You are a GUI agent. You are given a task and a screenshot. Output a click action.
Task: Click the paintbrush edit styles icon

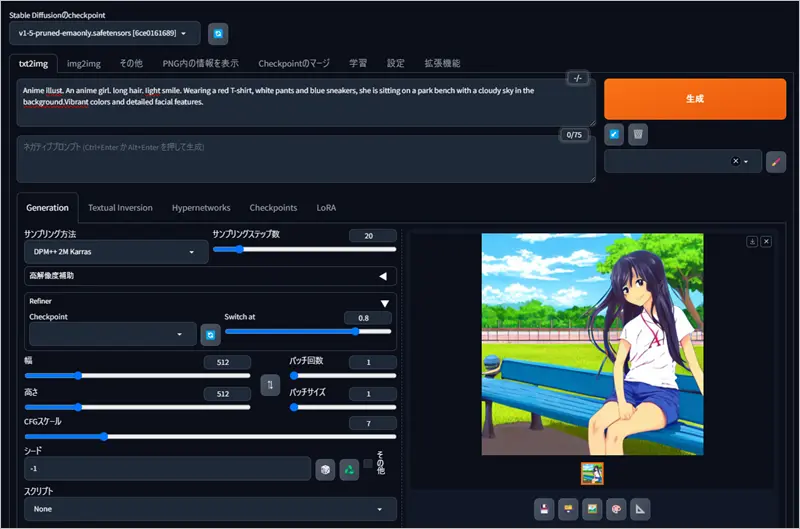[x=776, y=162]
